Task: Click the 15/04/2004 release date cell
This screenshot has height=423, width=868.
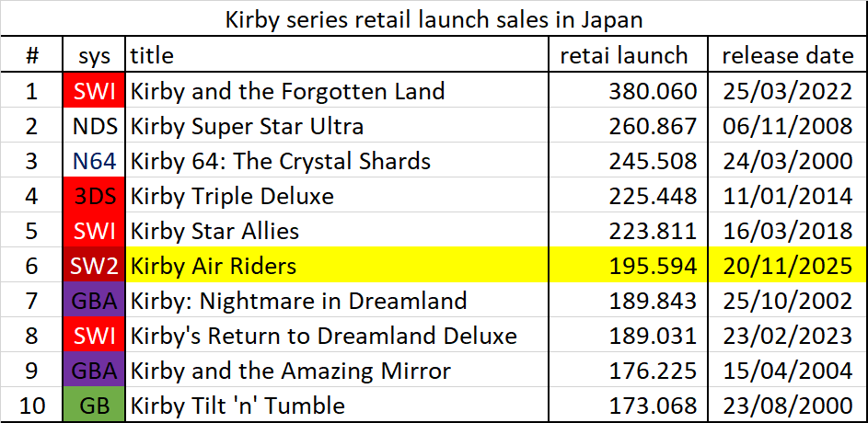Action: coord(787,371)
